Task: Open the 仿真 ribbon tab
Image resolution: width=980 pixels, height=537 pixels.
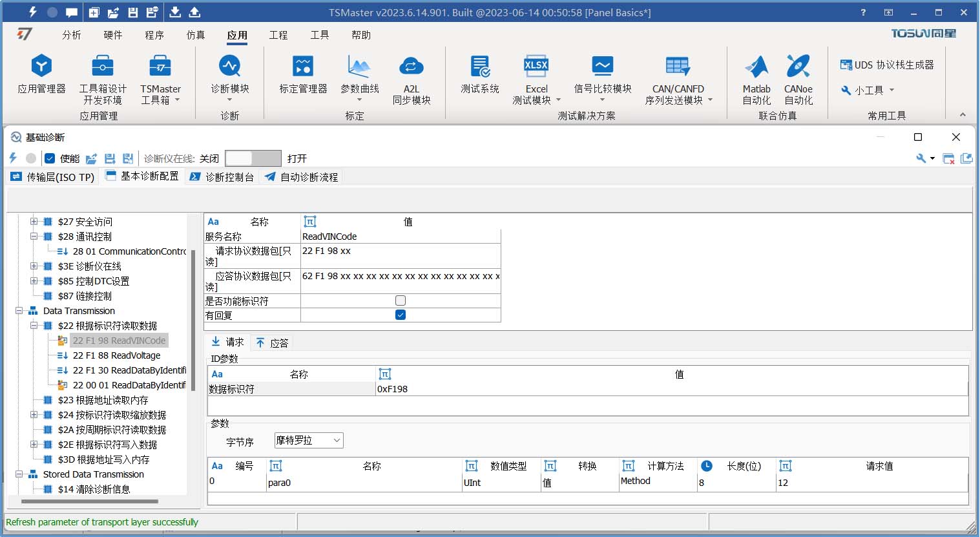Action: [196, 35]
